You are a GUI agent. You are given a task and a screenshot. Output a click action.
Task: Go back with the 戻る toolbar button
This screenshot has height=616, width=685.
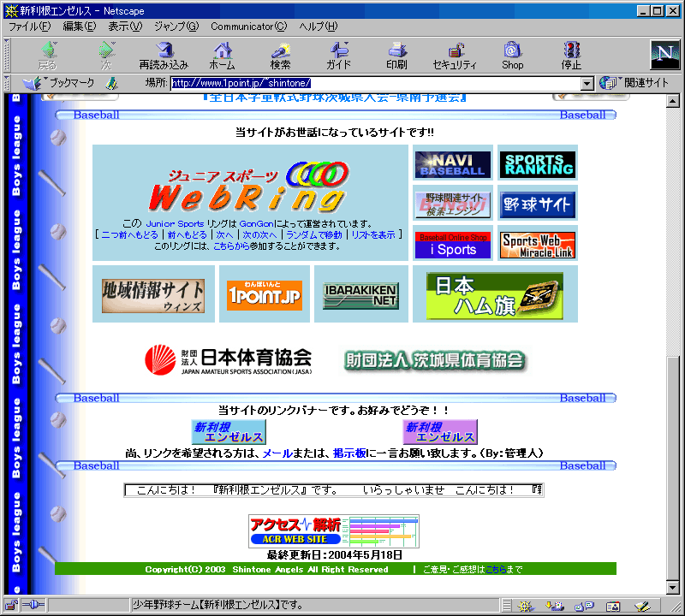(x=48, y=56)
